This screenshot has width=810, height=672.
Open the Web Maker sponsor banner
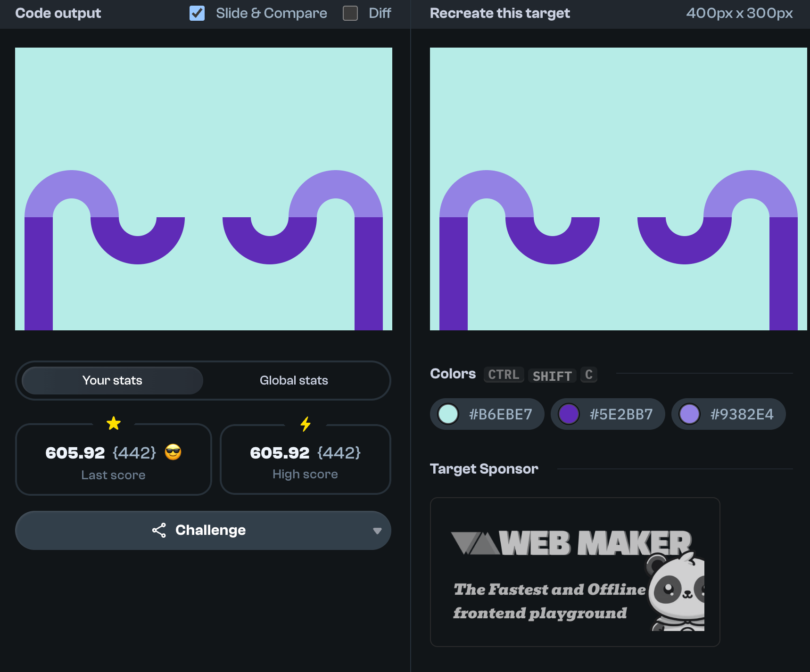[574, 572]
